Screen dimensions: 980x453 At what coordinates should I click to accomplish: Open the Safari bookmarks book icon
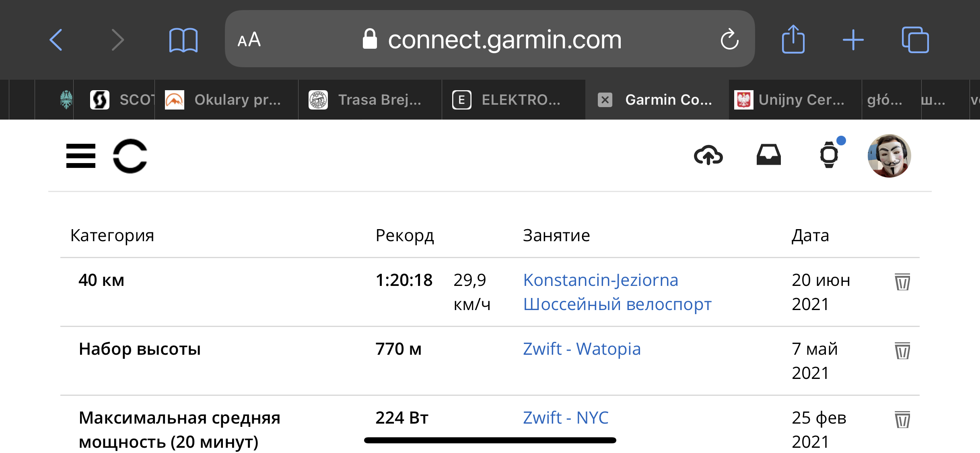click(x=183, y=40)
